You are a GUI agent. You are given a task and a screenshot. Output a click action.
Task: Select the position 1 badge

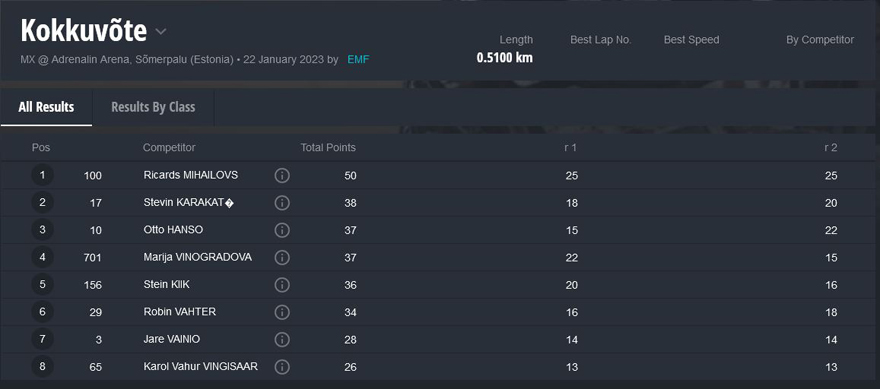click(42, 176)
